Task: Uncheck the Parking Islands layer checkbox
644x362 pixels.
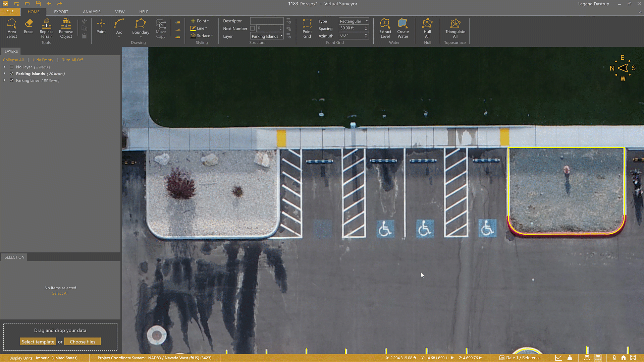Action: tap(12, 74)
